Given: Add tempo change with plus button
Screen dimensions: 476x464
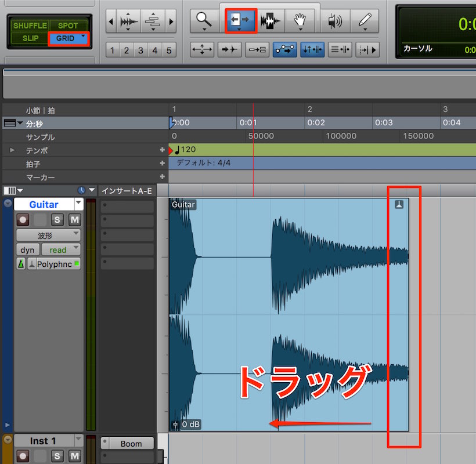Looking at the screenshot, I should point(162,150).
